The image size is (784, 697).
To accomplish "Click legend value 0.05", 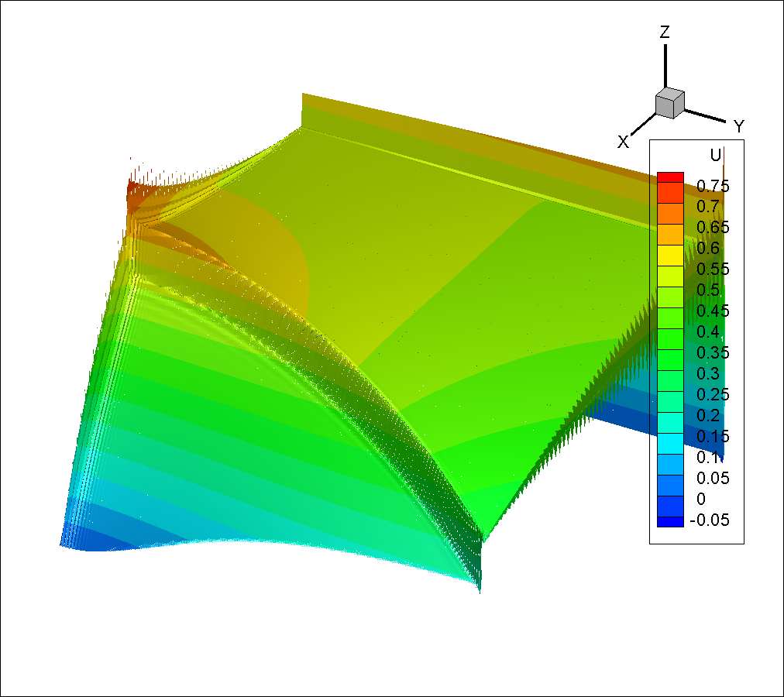I will 713,479.
